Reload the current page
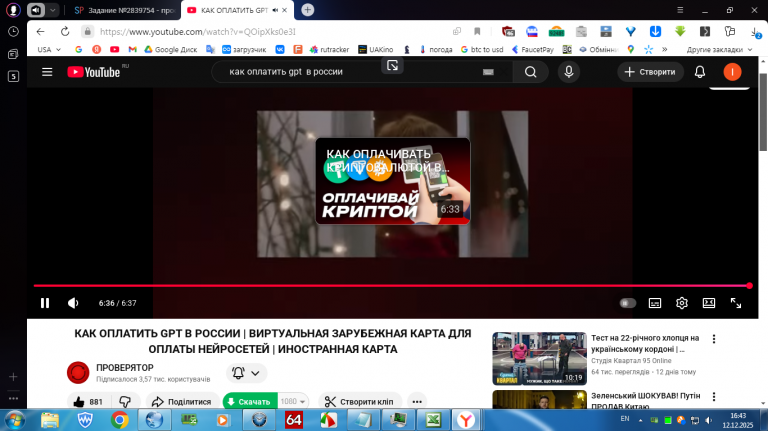Image resolution: width=768 pixels, height=431 pixels. tap(65, 31)
